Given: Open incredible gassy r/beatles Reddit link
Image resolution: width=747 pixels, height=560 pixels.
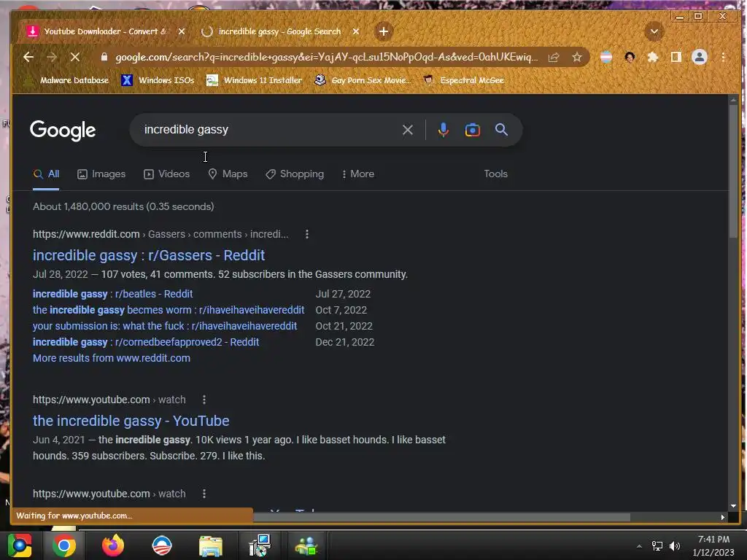Looking at the screenshot, I should 112,294.
